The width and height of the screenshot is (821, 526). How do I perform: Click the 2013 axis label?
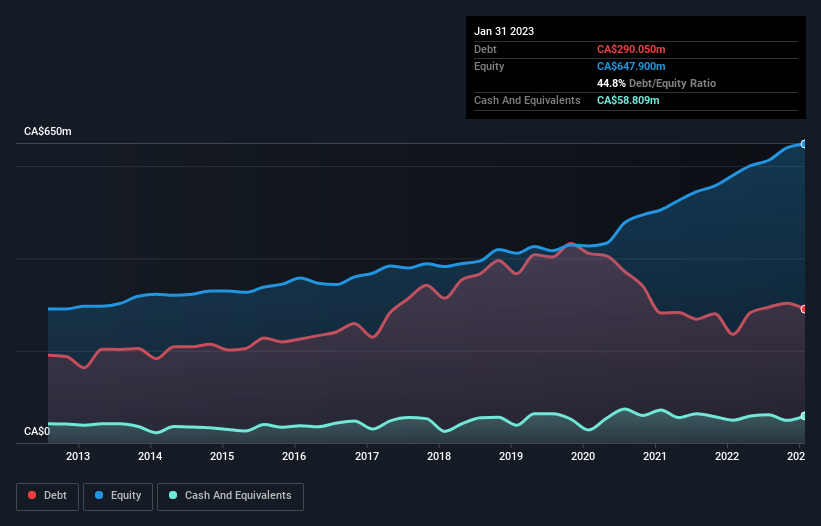[77, 456]
